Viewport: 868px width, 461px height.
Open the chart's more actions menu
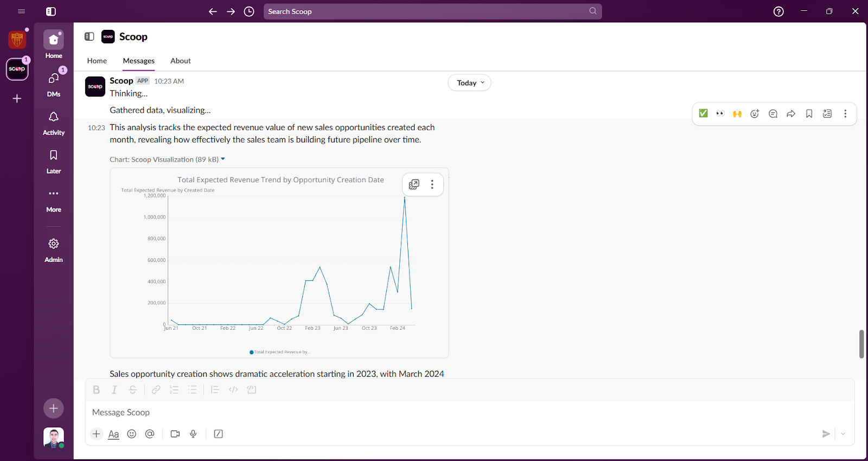coord(432,184)
